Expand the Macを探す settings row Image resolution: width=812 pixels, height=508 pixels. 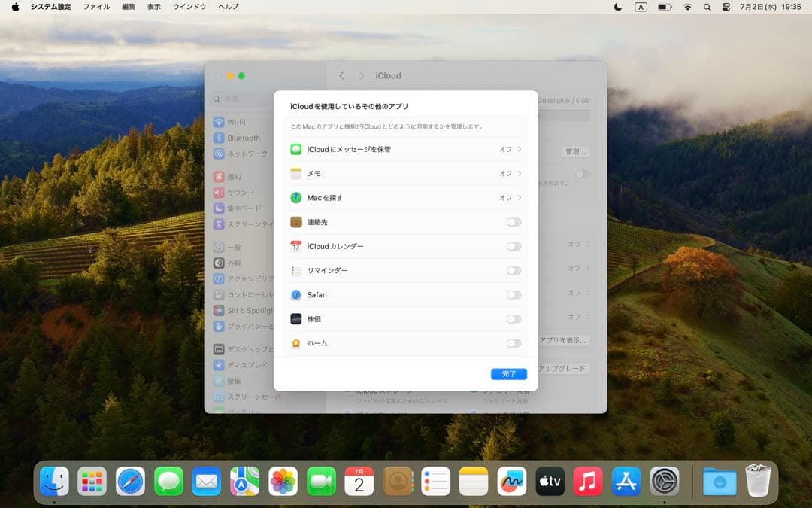pos(520,198)
